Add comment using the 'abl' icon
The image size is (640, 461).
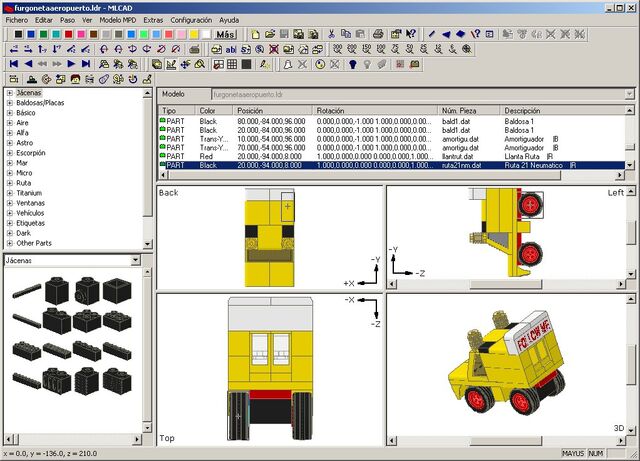tap(231, 49)
